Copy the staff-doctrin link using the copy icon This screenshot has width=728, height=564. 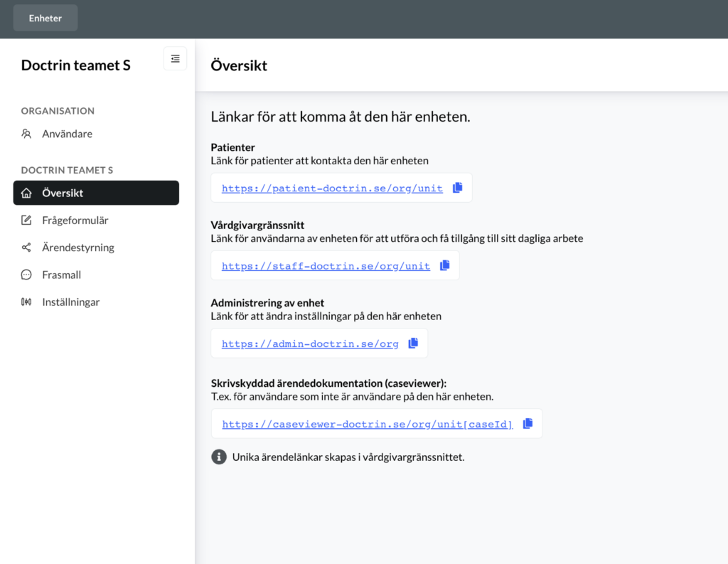tap(445, 265)
